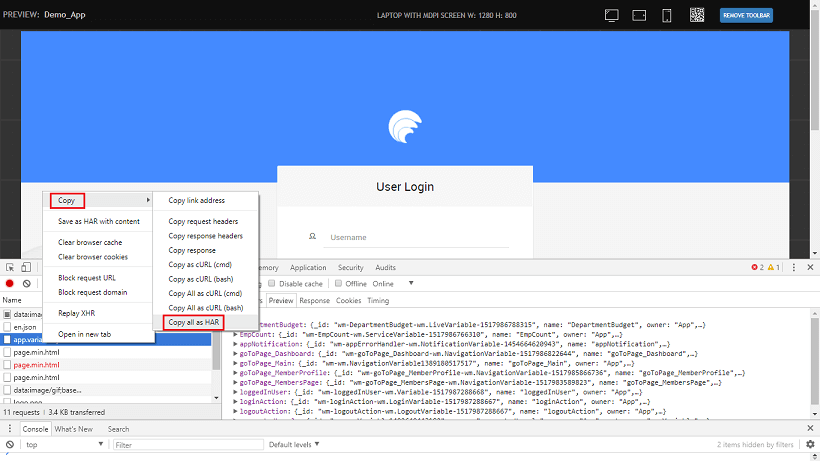820x461 pixels.
Task: Select en.json in the request list
Action: [x=25, y=327]
